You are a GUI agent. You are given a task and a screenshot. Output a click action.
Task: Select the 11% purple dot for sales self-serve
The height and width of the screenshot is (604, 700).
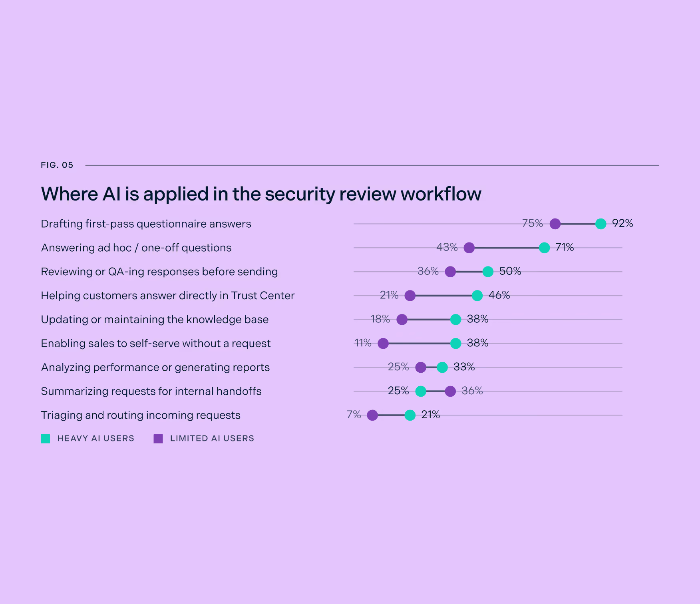(383, 344)
